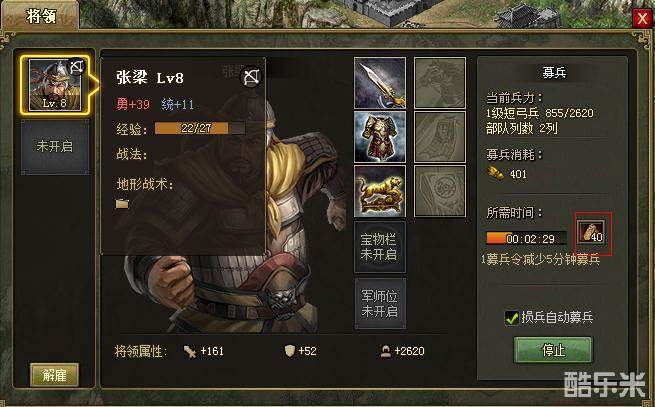The width and height of the screenshot is (655, 407).
Task: Open the locked 宝物栏 treasure slot
Action: click(380, 247)
